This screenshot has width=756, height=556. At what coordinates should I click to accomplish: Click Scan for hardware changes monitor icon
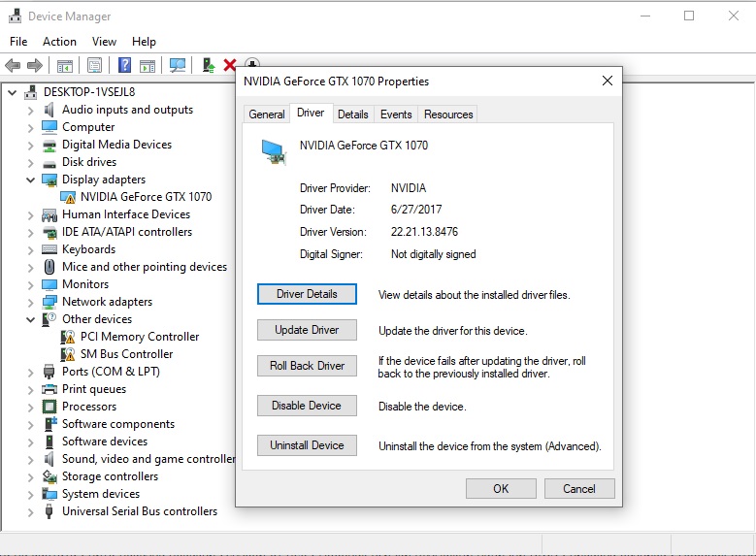(x=178, y=65)
